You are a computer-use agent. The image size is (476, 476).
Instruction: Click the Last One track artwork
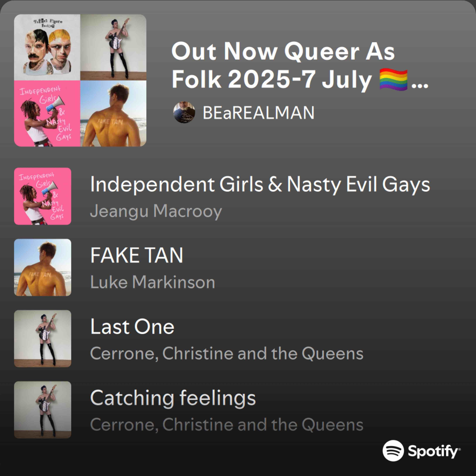43,339
